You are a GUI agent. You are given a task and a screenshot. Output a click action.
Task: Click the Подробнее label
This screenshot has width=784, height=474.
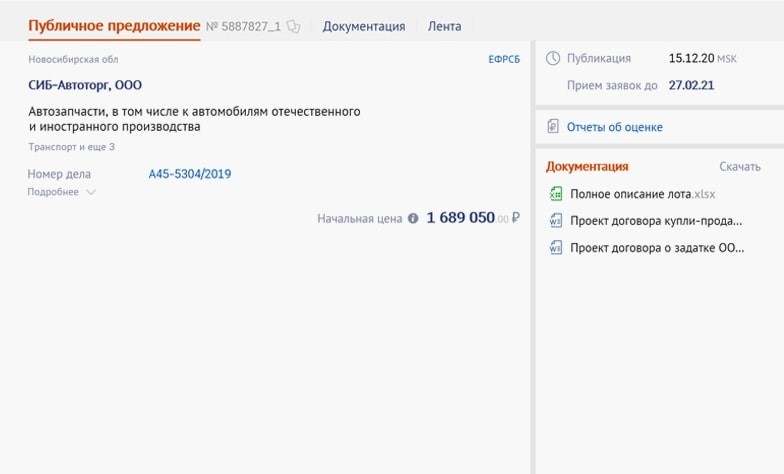(53, 192)
